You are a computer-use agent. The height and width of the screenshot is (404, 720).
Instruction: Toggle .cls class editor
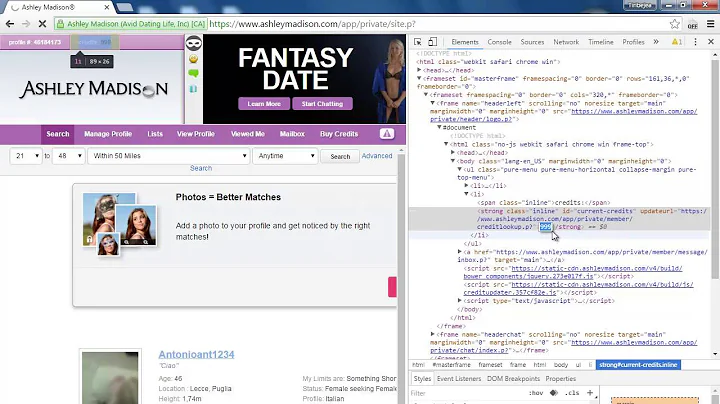[572, 393]
